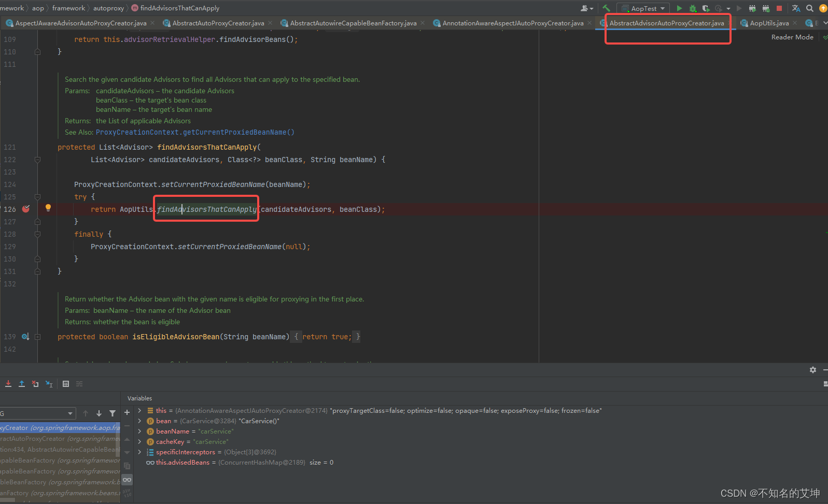The image size is (828, 504).
Task: Select the frame at line 434 AbstractAutowireCapableBeanFactory
Action: click(x=60, y=450)
